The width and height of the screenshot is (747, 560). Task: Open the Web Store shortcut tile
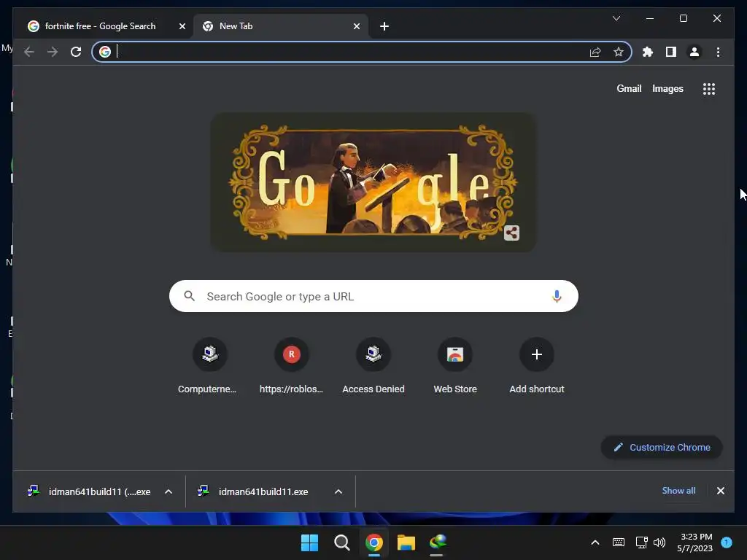coord(455,366)
